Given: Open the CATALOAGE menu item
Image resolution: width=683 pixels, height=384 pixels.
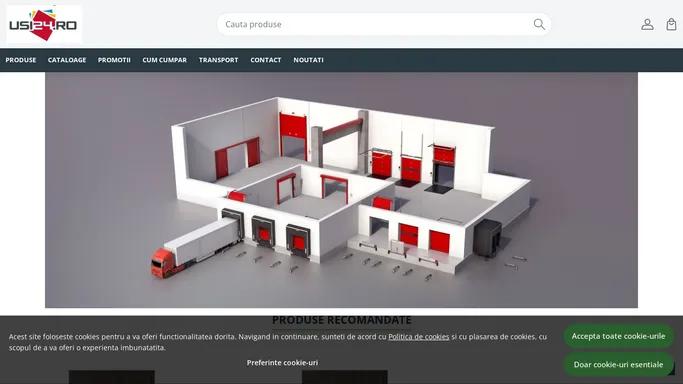Looking at the screenshot, I should 67,60.
